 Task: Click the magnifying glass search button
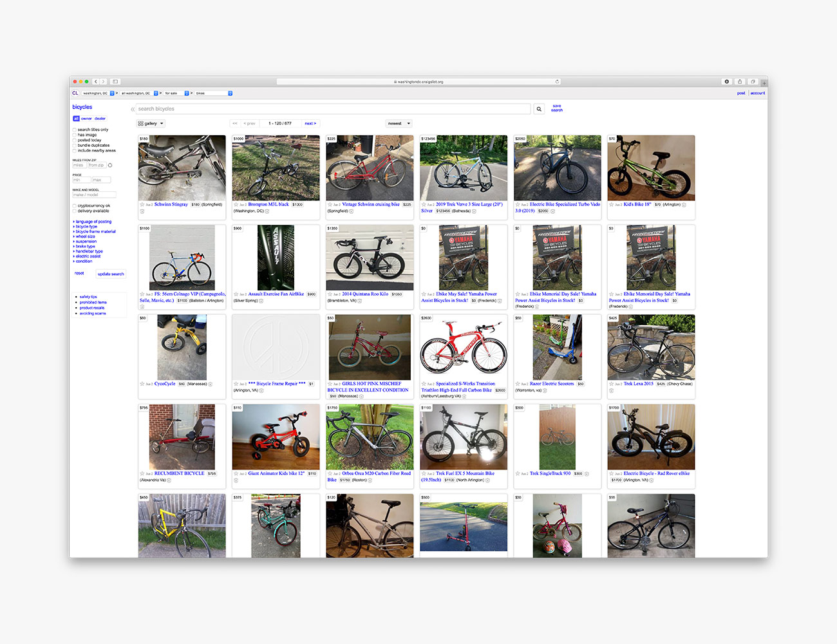coord(539,109)
